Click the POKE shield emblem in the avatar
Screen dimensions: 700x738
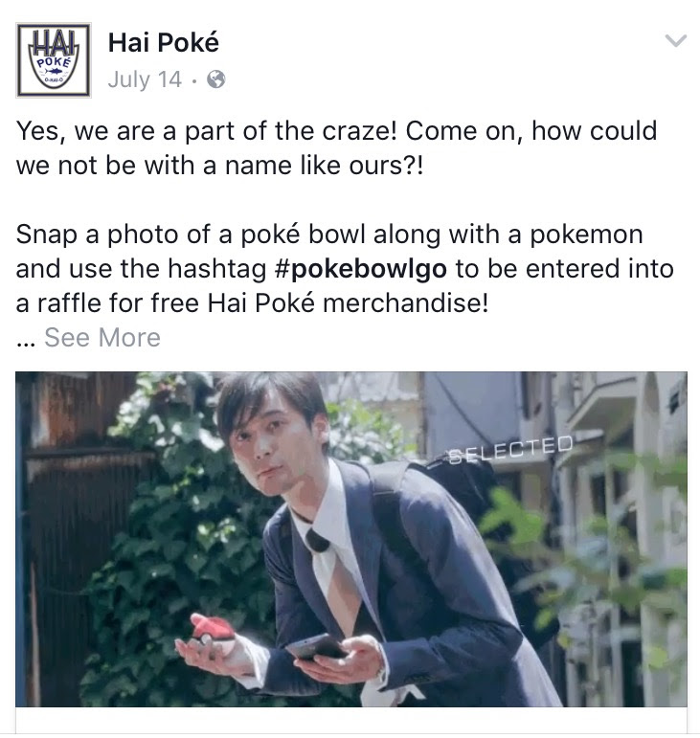pos(54,71)
